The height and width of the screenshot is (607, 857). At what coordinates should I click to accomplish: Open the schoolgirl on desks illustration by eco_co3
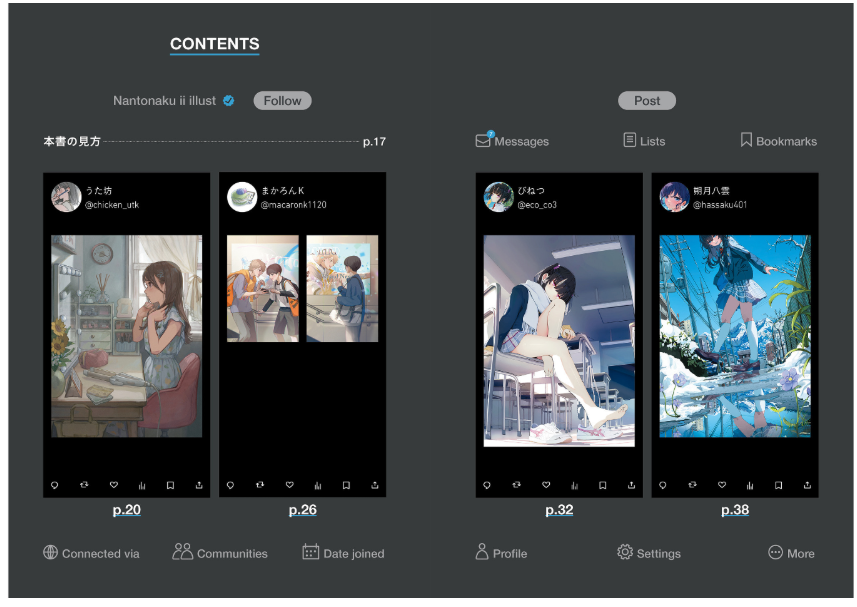tap(559, 340)
